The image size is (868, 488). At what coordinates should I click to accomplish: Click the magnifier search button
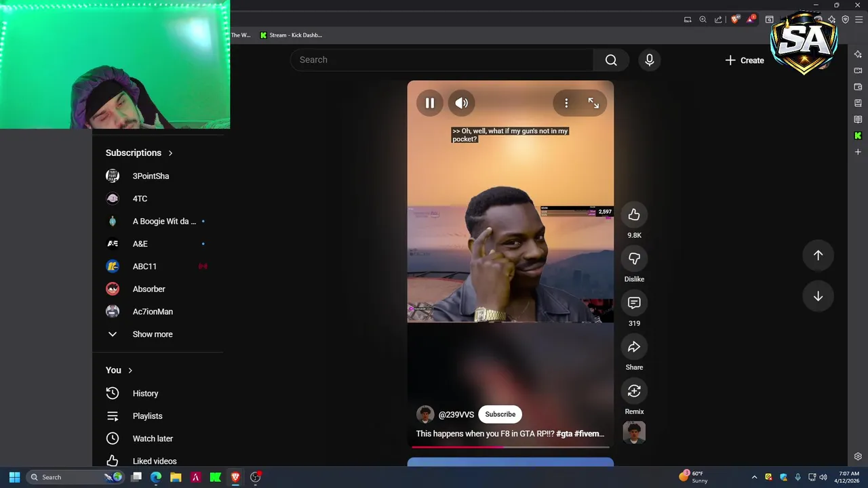click(611, 60)
